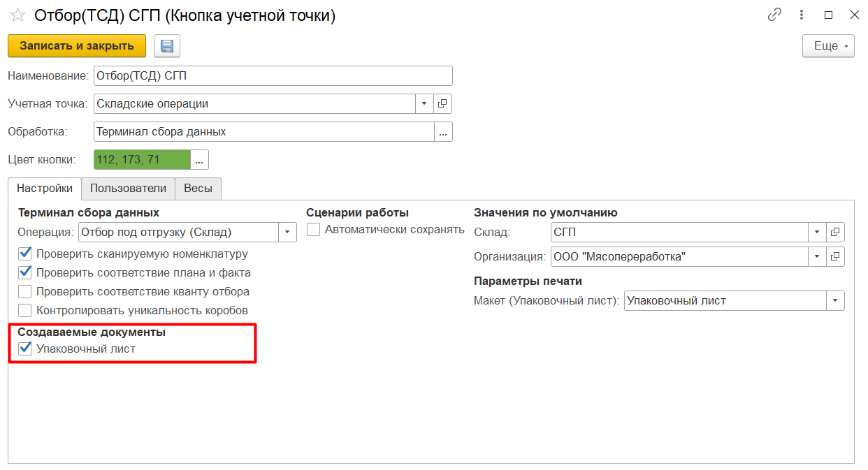Click the floppy disk save icon
This screenshot has height=470, width=868.
tap(167, 46)
